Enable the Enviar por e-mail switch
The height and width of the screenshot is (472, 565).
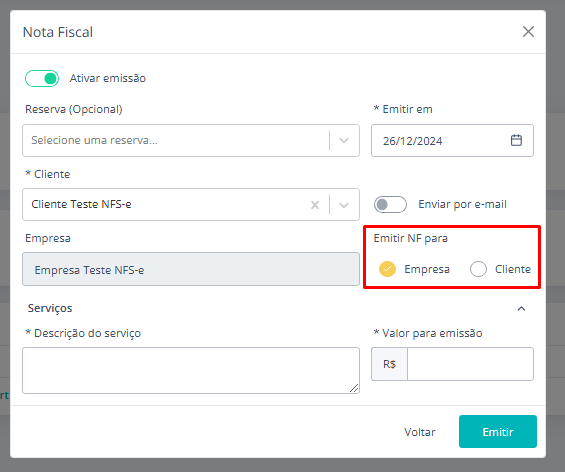(390, 205)
